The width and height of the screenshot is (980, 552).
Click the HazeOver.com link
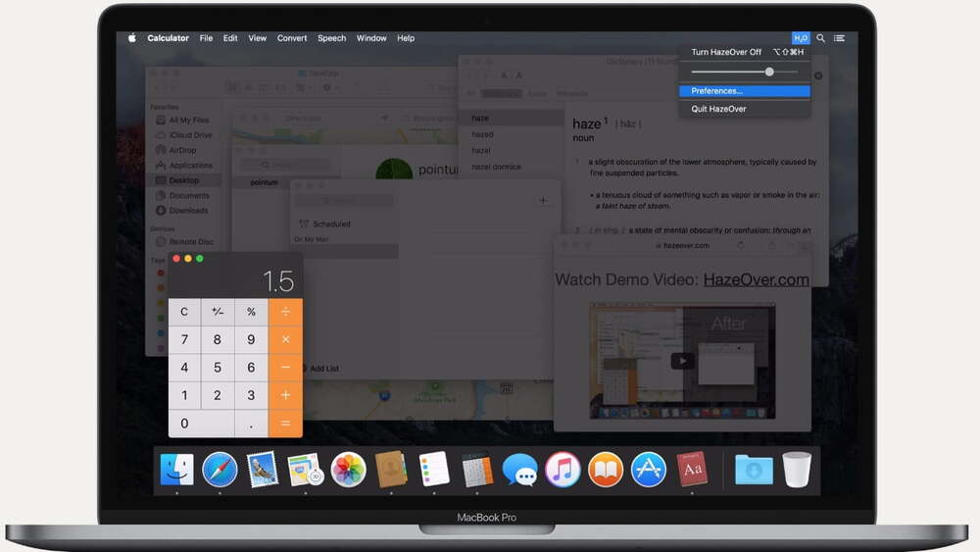point(756,279)
